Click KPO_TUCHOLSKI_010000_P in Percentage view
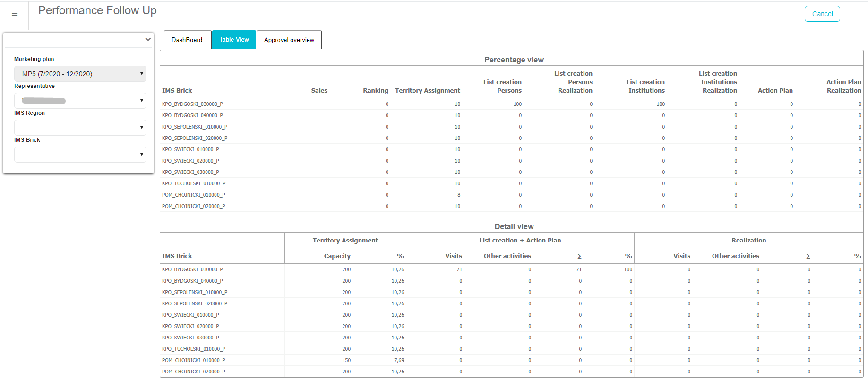The width and height of the screenshot is (868, 381). coord(194,183)
